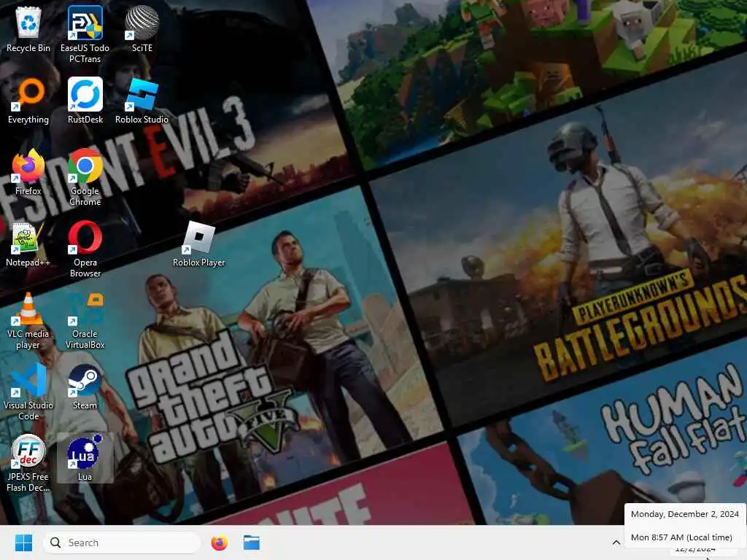
Task: Launch Google Chrome shortcut
Action: (x=85, y=177)
